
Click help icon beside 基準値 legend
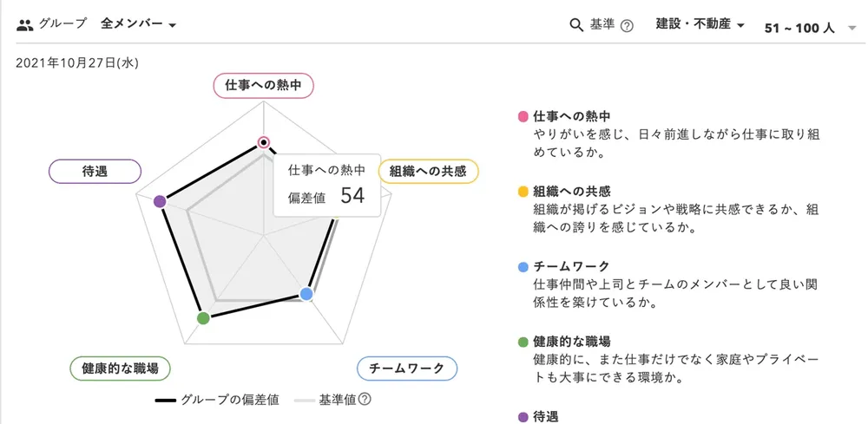pyautogui.click(x=365, y=400)
